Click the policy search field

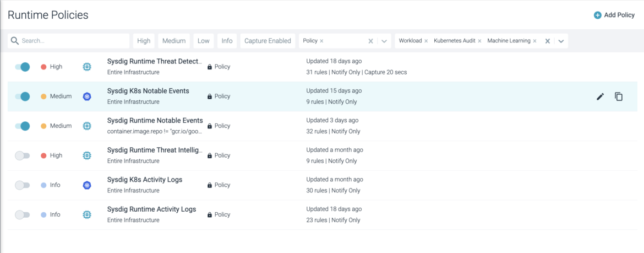69,41
